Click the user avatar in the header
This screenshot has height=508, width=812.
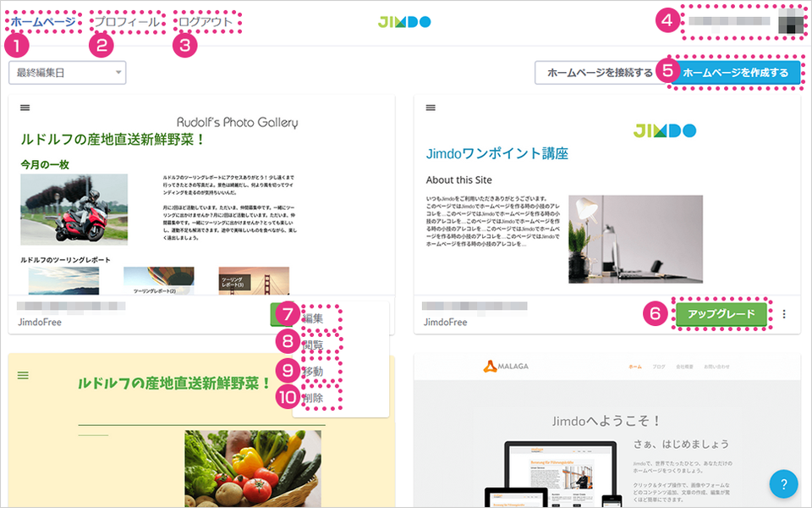click(791, 20)
